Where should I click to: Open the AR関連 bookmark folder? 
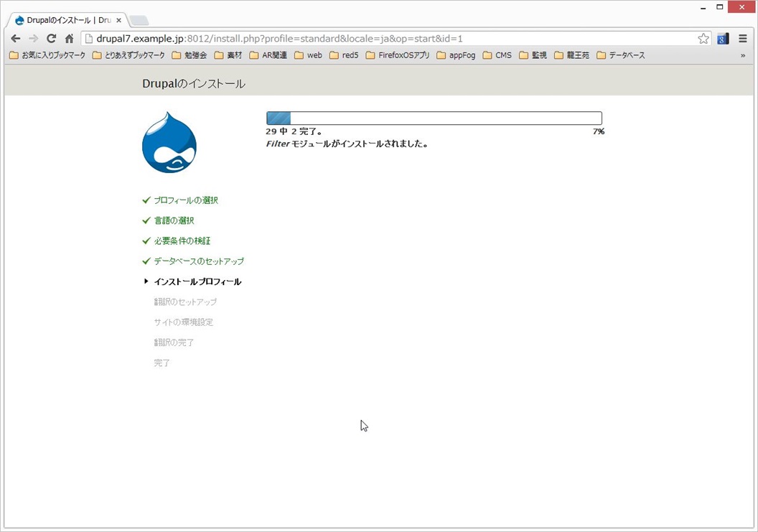[268, 55]
